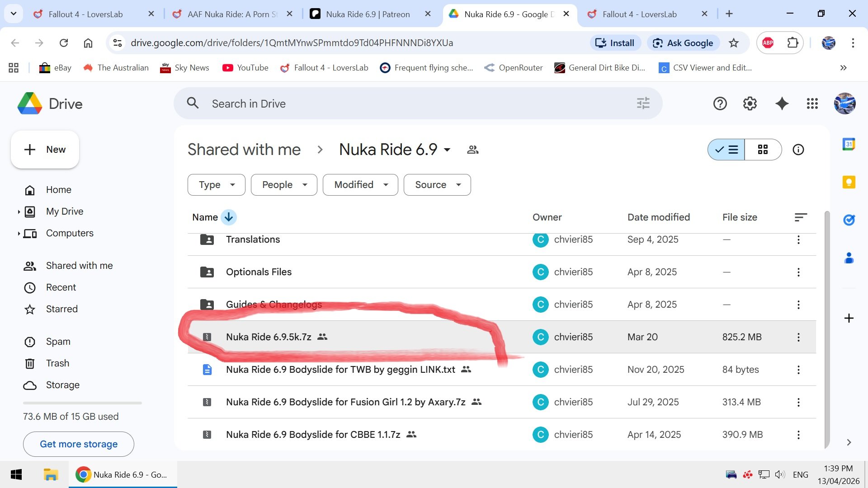Switch to list layout view
This screenshot has height=488, width=868.
[726, 150]
